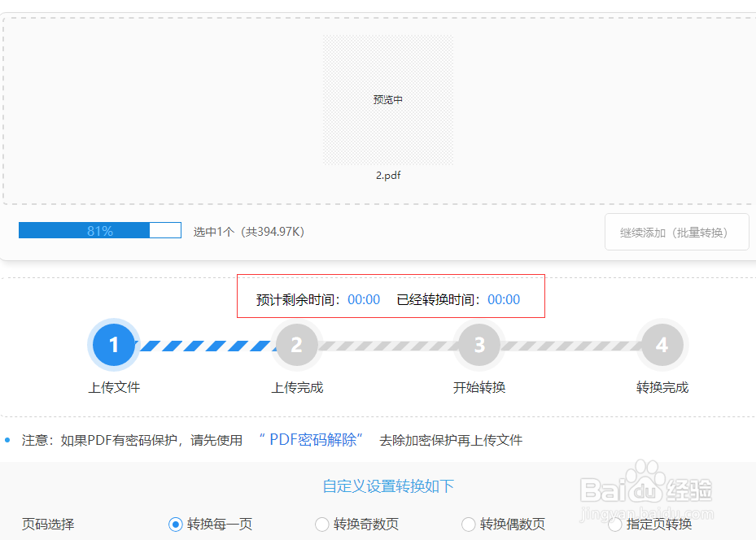Click the step 2 上传完成 circle
Screen dimensions: 756x540
coord(296,345)
